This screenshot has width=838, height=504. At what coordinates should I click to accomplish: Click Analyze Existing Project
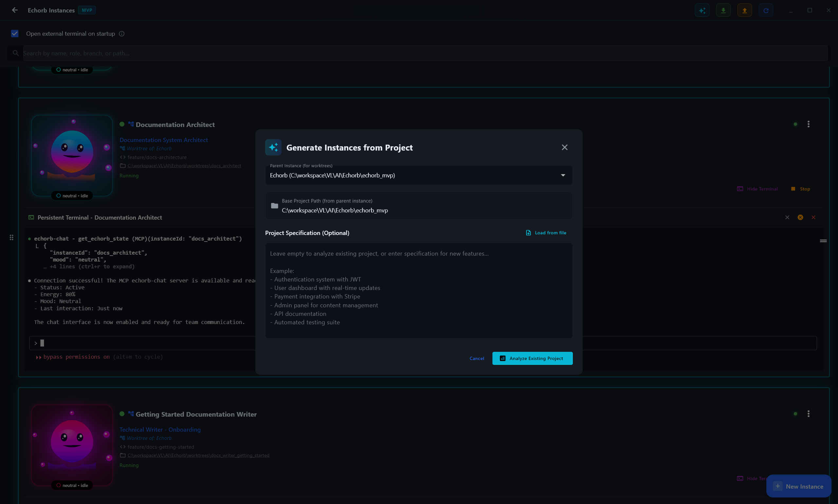tap(532, 358)
